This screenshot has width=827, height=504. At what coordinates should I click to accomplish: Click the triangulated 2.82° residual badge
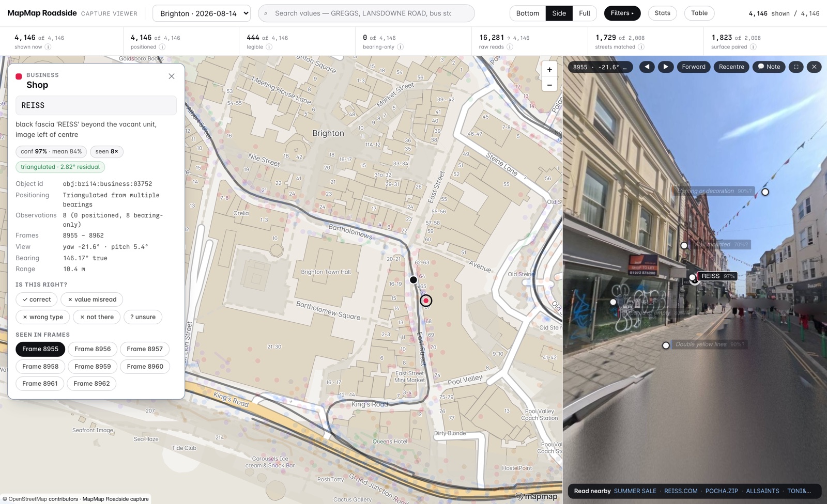pos(60,167)
